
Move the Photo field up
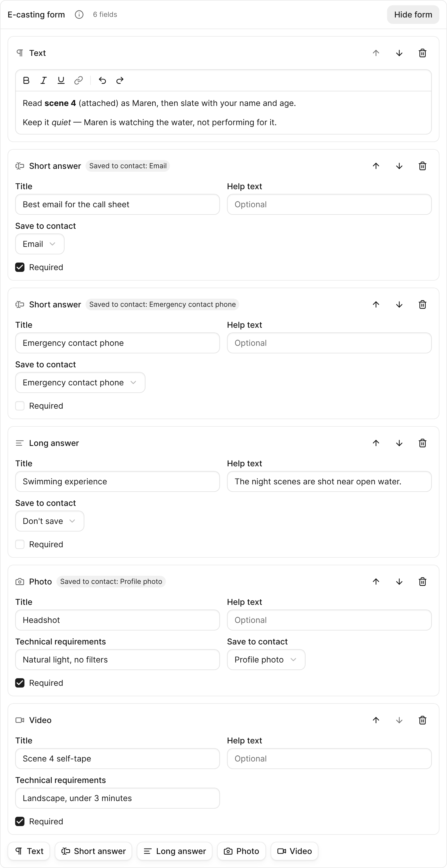376,581
